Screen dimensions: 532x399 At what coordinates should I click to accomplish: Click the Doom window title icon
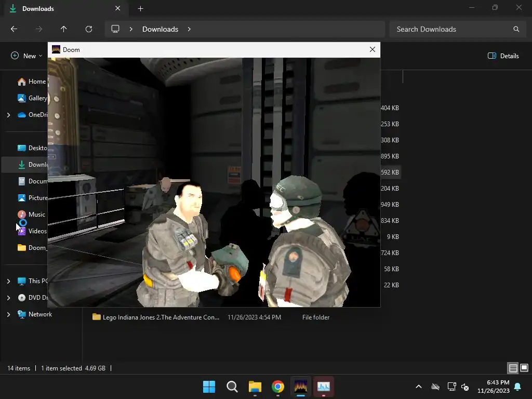click(x=56, y=49)
